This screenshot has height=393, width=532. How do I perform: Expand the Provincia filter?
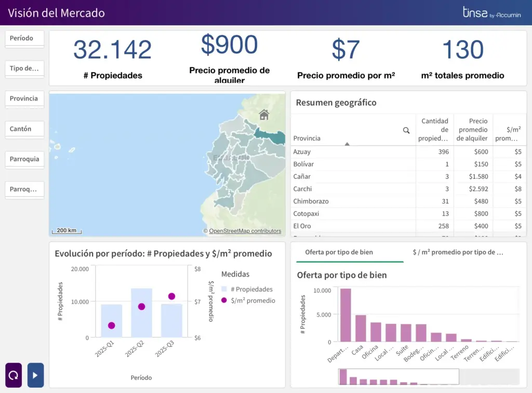24,99
